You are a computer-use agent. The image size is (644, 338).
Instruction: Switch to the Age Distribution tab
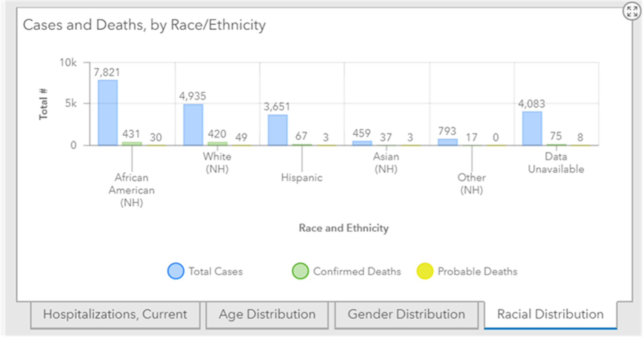267,315
